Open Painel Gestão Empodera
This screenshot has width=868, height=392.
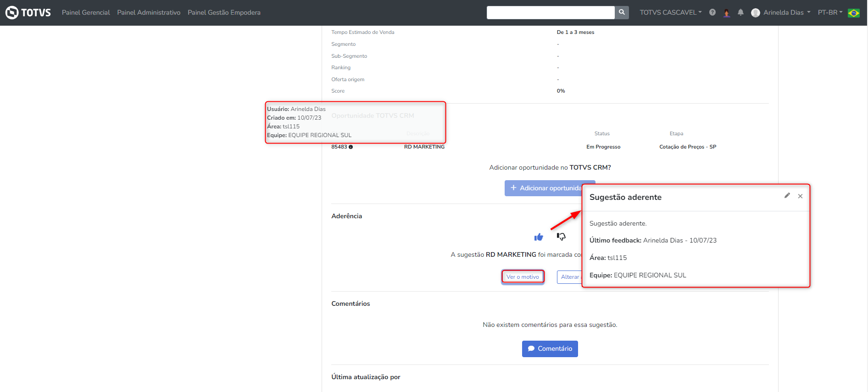(x=224, y=12)
